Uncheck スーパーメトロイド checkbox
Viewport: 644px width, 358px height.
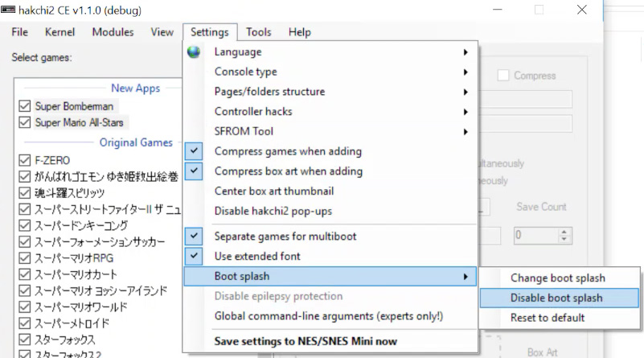tap(25, 323)
